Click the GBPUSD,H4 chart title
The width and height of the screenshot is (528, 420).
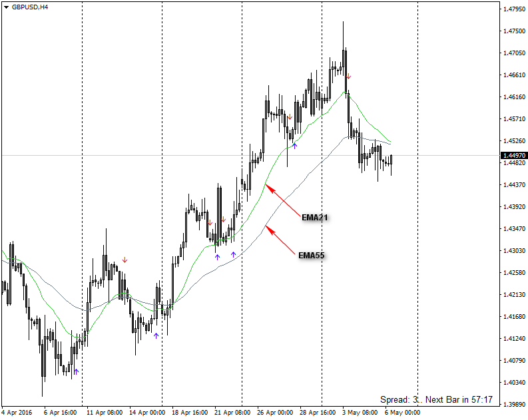pyautogui.click(x=30, y=7)
